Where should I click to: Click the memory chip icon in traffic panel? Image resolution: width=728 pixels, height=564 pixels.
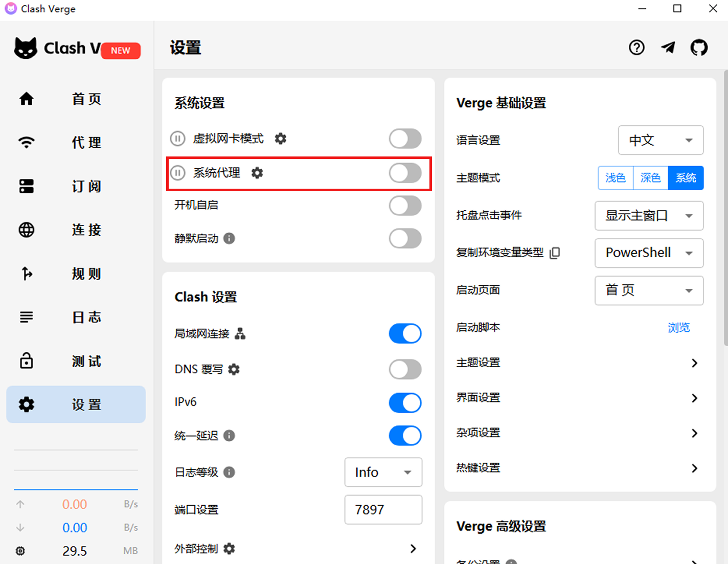click(x=20, y=551)
